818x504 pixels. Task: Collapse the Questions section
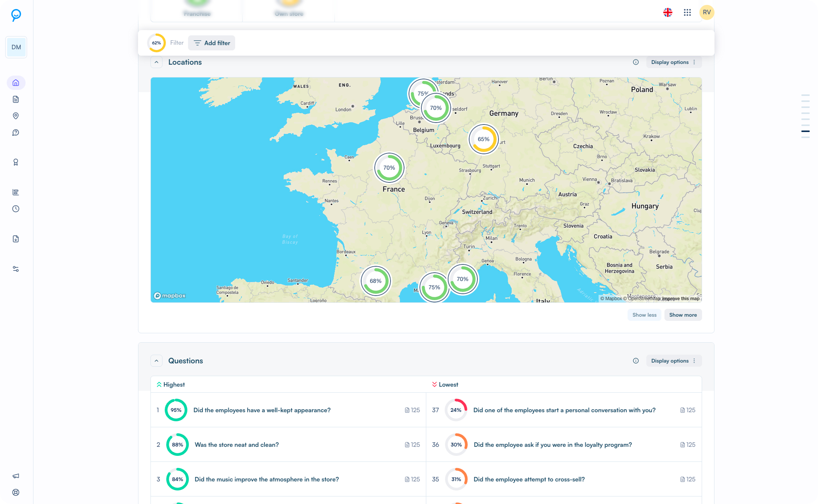coord(157,361)
